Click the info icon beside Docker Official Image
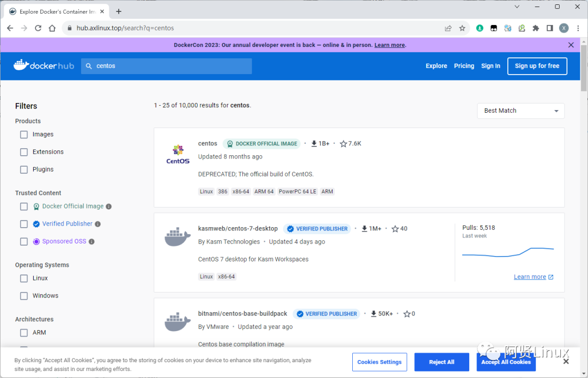588x378 pixels. [109, 206]
